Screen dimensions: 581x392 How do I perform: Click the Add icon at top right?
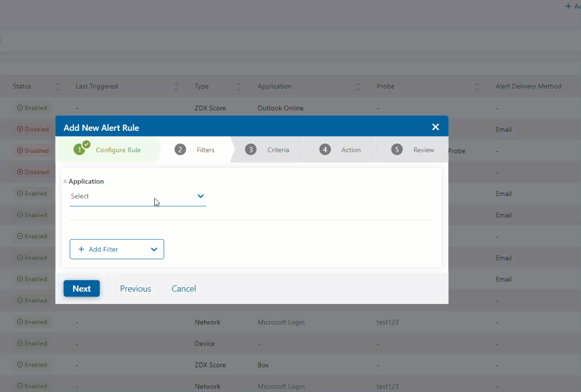pos(569,6)
